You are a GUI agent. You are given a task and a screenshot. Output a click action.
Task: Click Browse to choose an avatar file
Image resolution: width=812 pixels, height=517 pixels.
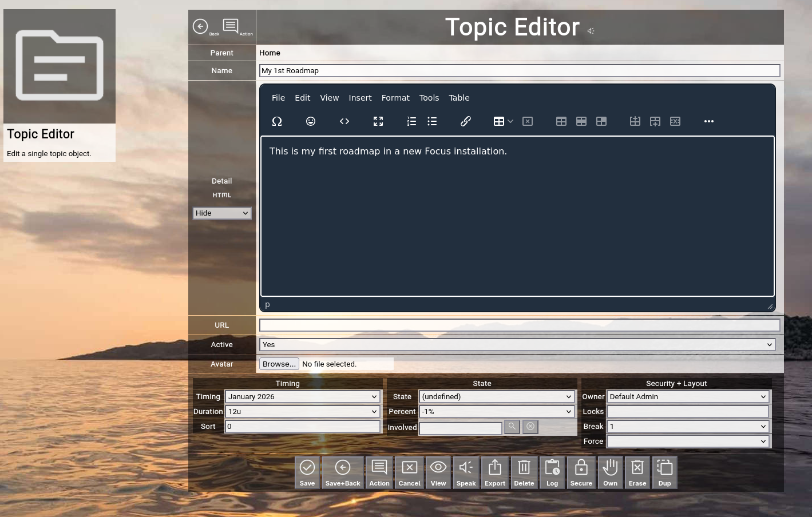coord(279,364)
